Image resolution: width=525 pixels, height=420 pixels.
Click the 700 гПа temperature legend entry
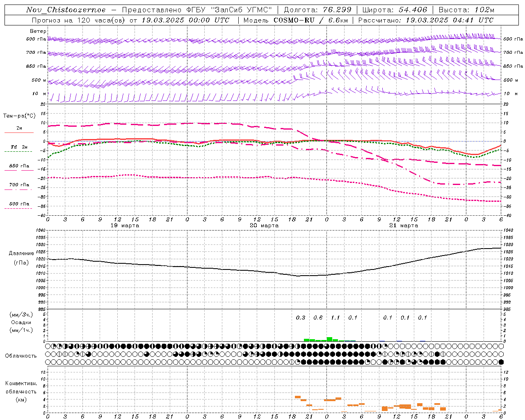(19, 185)
